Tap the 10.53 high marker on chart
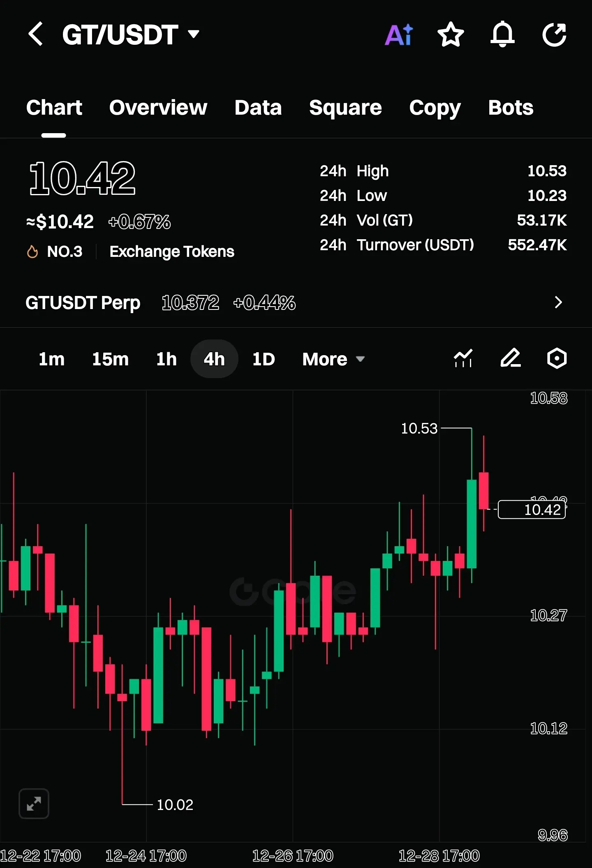 pos(419,428)
